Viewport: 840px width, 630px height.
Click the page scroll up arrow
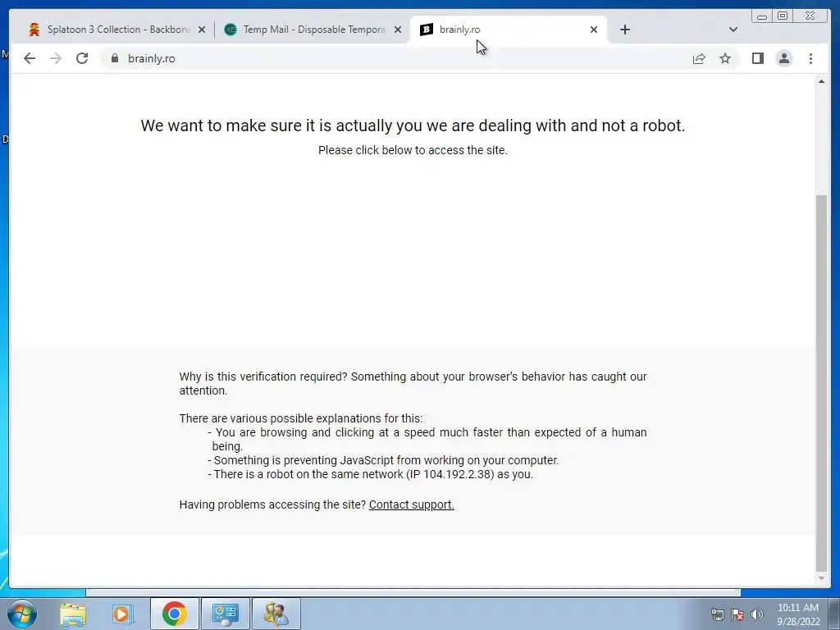[821, 81]
